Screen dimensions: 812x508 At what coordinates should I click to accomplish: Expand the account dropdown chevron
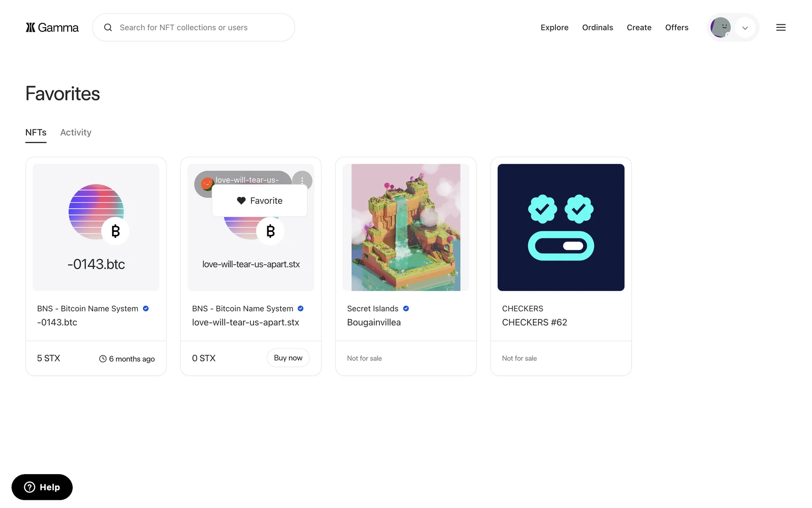point(745,28)
